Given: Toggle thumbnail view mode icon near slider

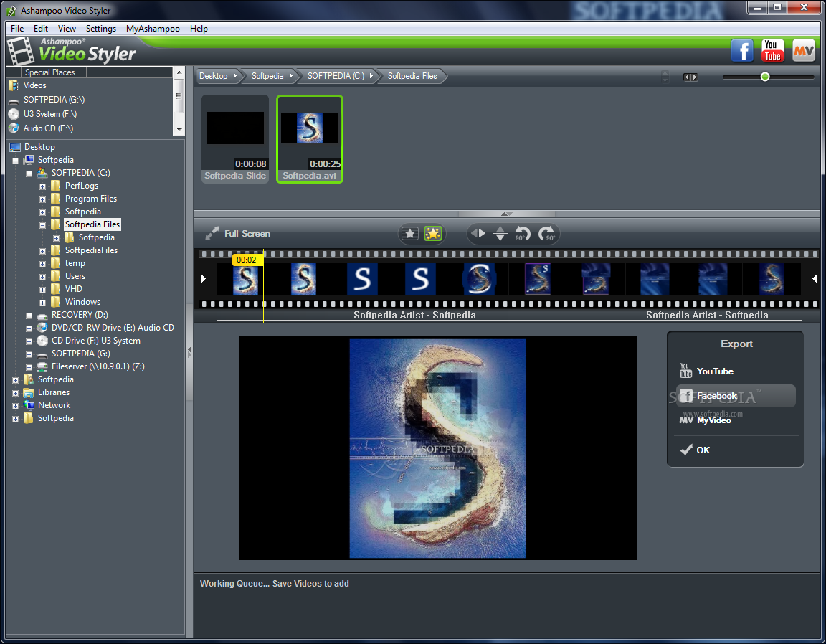Looking at the screenshot, I should pyautogui.click(x=690, y=77).
